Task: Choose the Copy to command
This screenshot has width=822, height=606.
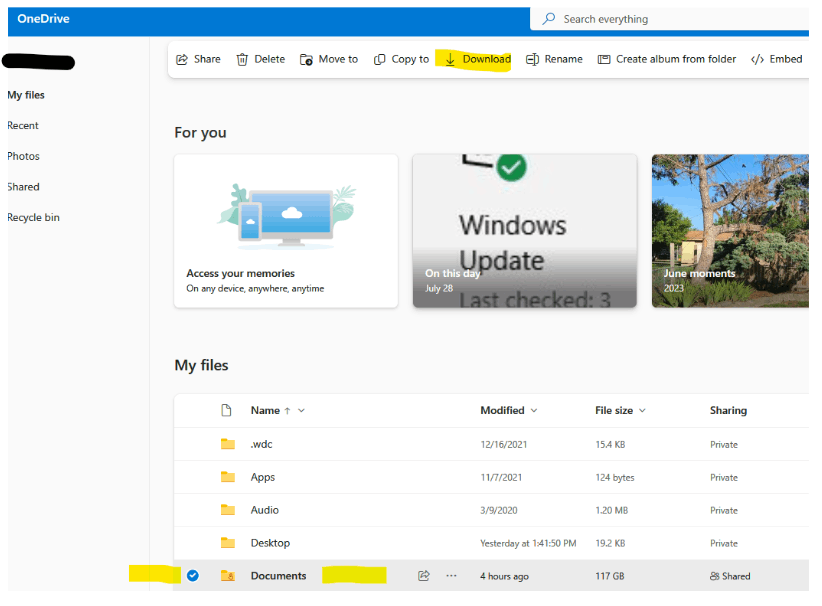Action: (x=401, y=59)
